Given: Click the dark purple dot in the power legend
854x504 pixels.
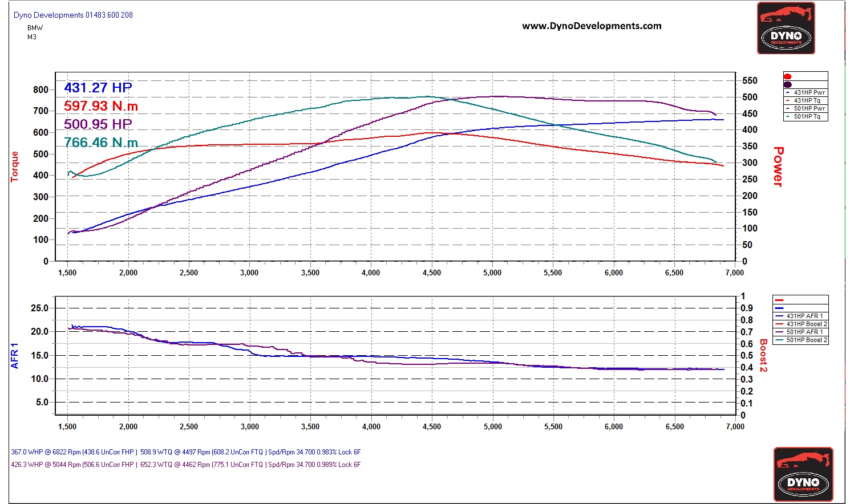Looking at the screenshot, I should point(788,84).
